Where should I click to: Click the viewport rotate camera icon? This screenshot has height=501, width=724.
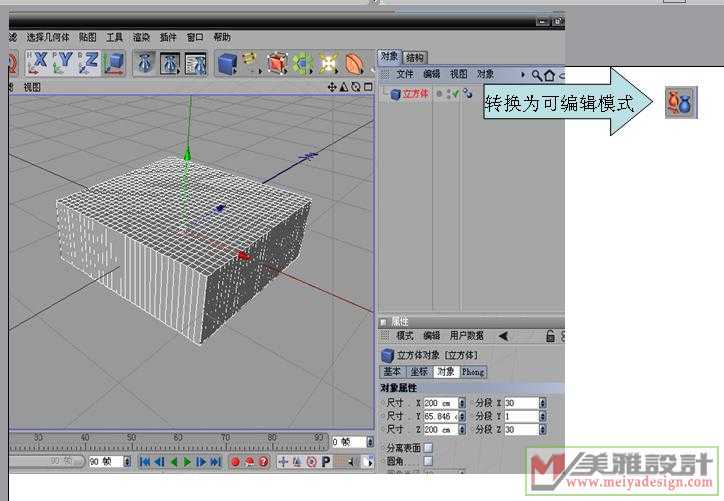(356, 86)
